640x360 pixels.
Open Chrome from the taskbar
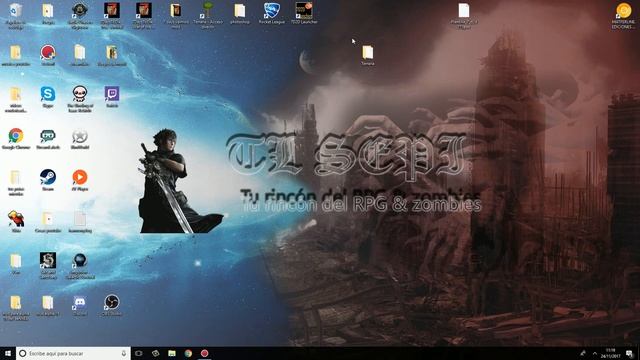188,353
